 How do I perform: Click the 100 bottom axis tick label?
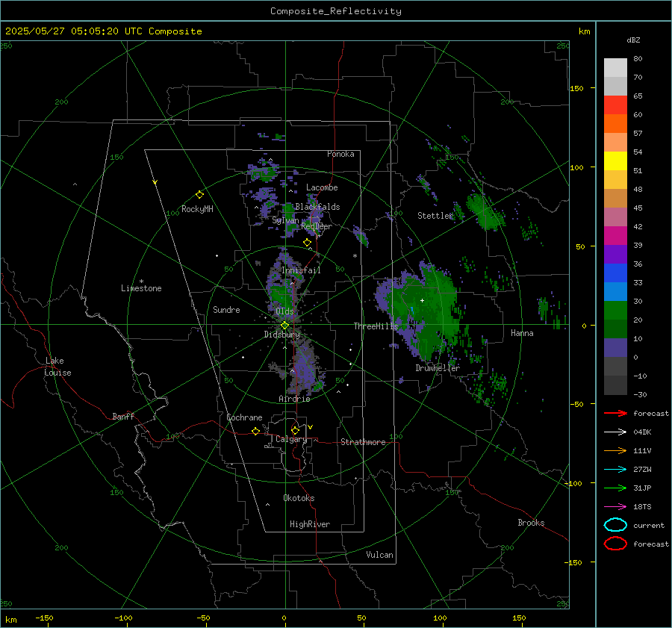(x=440, y=618)
